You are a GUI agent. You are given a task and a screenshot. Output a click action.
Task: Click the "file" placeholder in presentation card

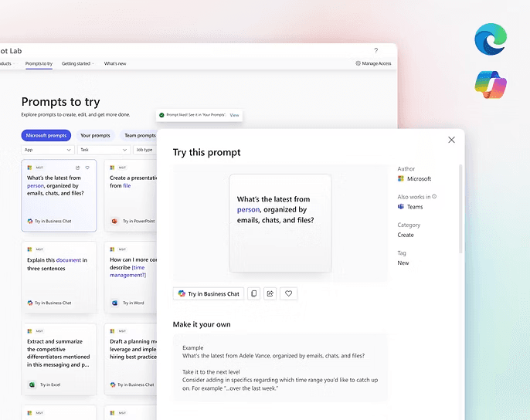[127, 185]
